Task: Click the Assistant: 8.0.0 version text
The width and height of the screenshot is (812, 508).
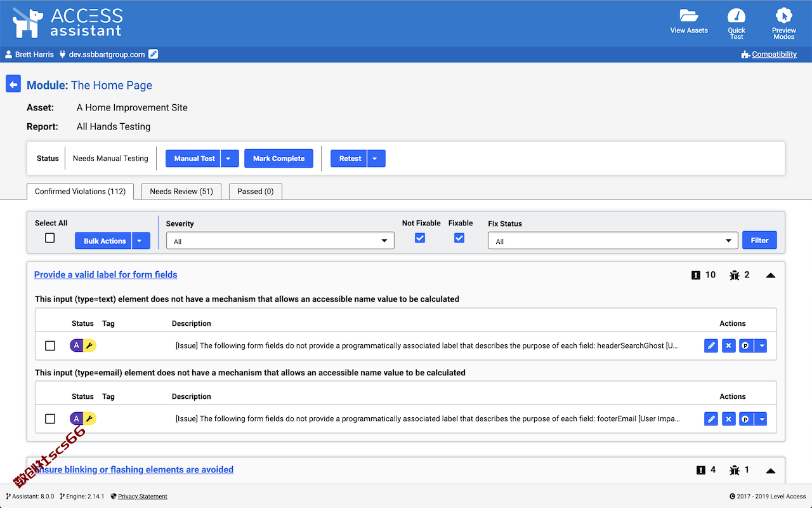Action: 33,497
